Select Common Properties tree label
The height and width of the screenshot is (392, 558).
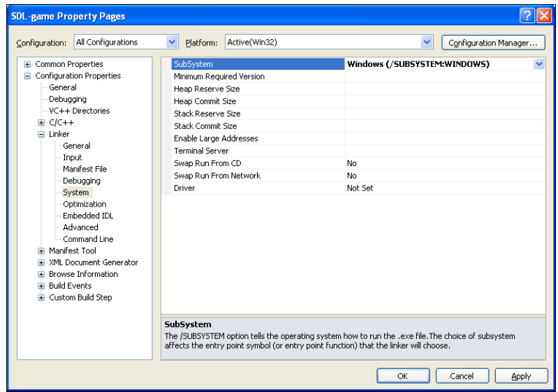pos(69,64)
